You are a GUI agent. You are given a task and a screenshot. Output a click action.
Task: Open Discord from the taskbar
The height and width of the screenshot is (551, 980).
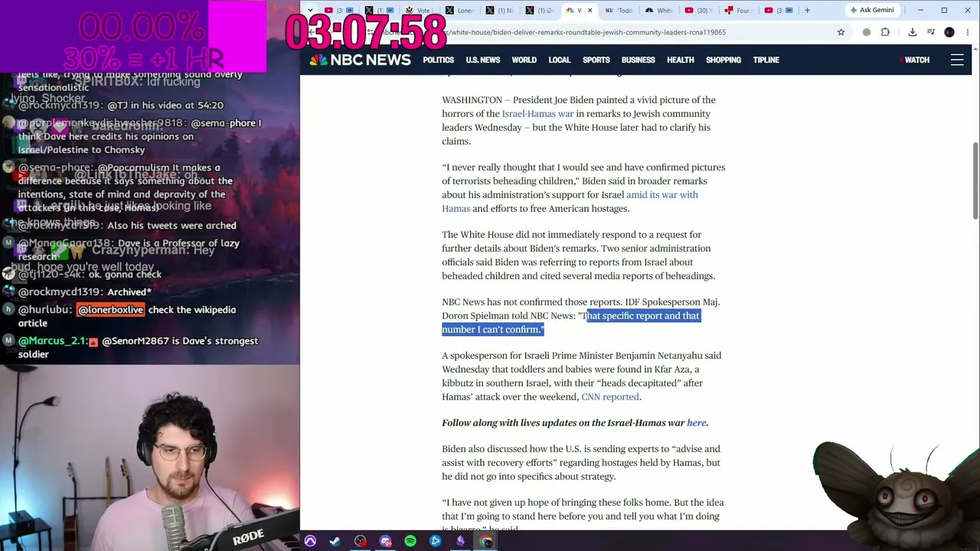(x=385, y=542)
